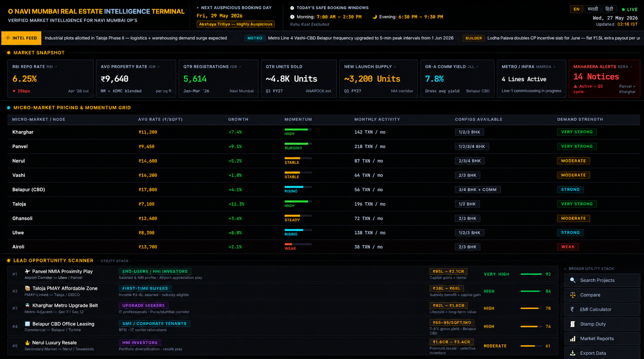Click the metro train icon beside Kharghar Metro Upgrade Belt

(x=27, y=305)
